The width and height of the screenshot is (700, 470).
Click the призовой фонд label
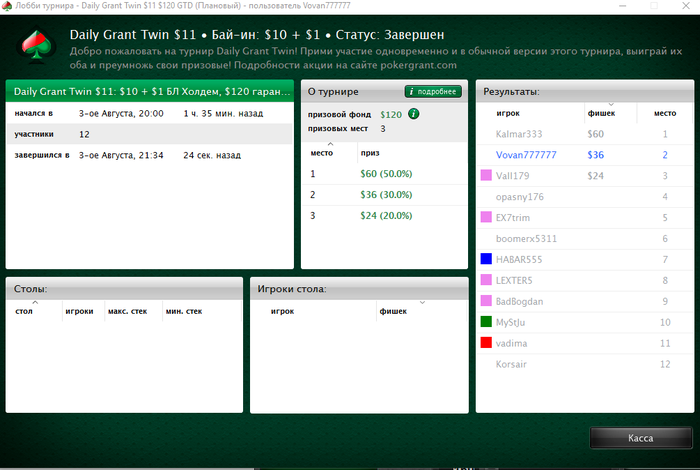coord(339,114)
